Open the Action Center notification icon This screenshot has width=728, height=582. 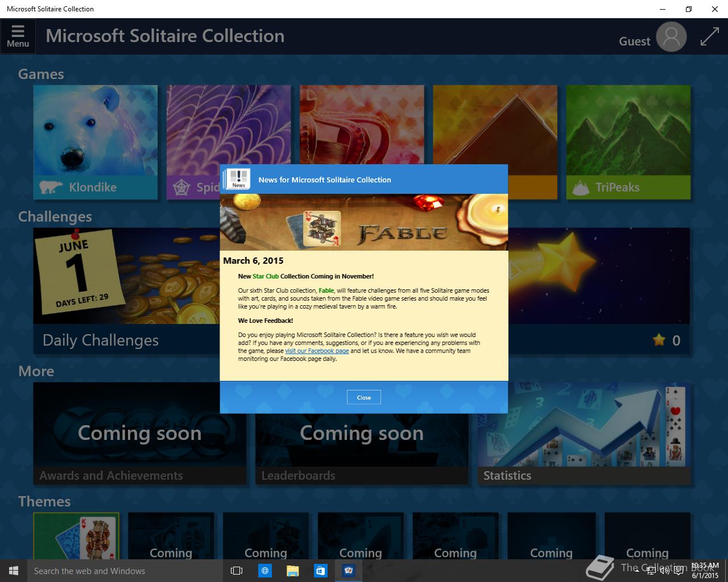pyautogui.click(x=679, y=571)
